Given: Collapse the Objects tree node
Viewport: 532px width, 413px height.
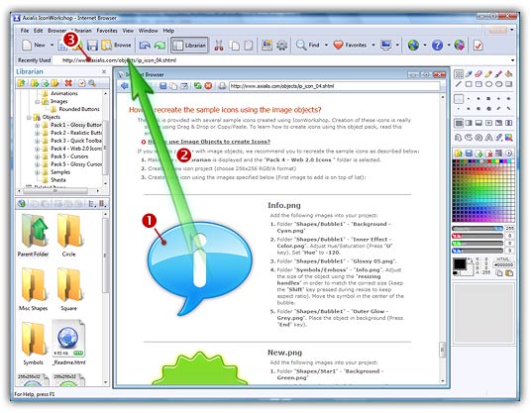Looking at the screenshot, I should click(29, 117).
